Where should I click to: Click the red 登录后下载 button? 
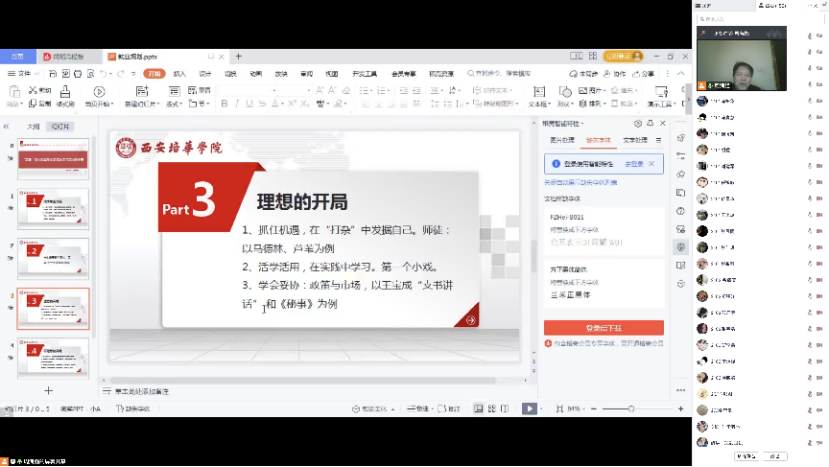603,327
